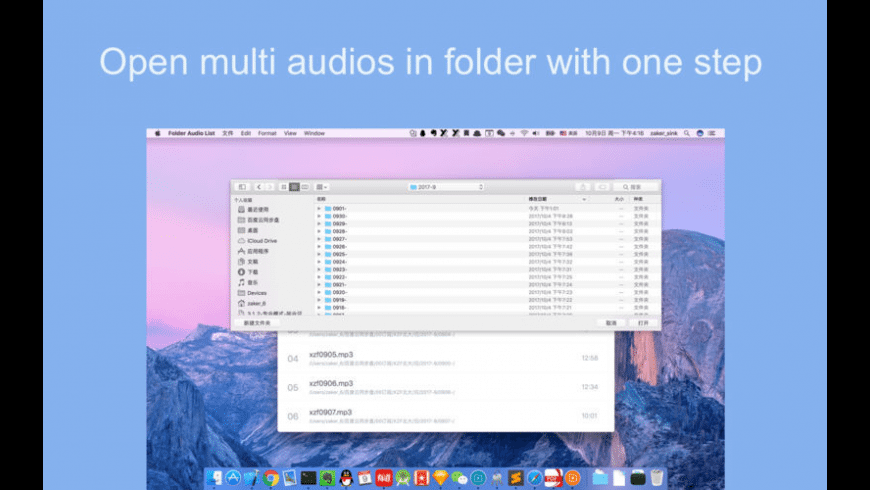Open Sketch from the Dock
The image size is (870, 490).
tap(441, 478)
